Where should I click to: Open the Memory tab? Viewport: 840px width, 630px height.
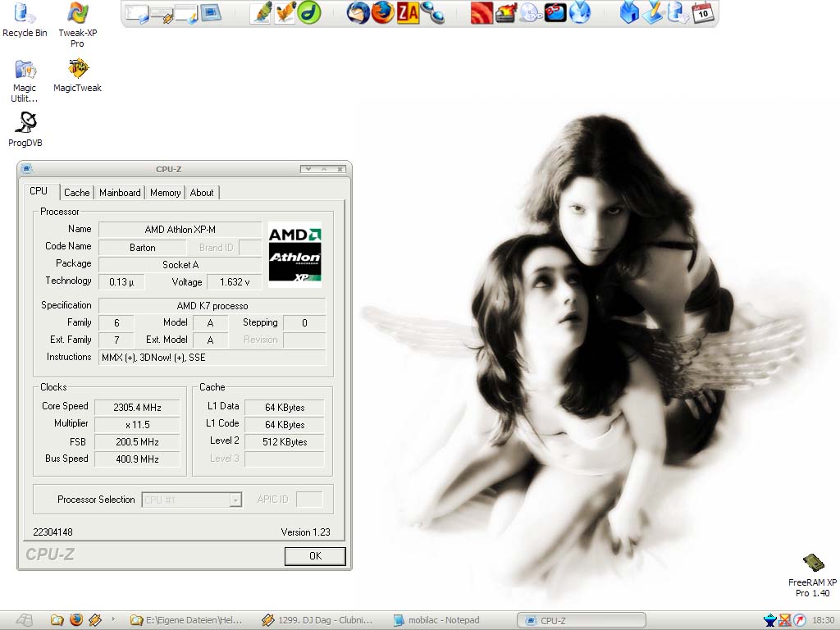[x=165, y=193]
